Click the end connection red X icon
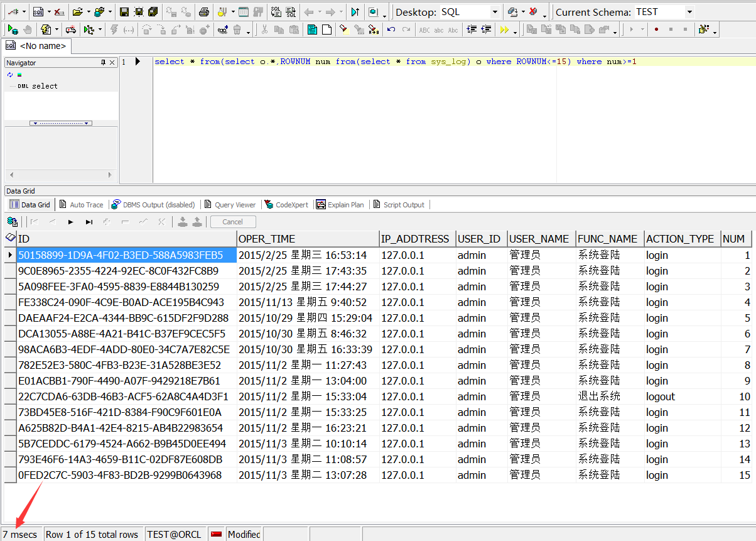 (58, 12)
